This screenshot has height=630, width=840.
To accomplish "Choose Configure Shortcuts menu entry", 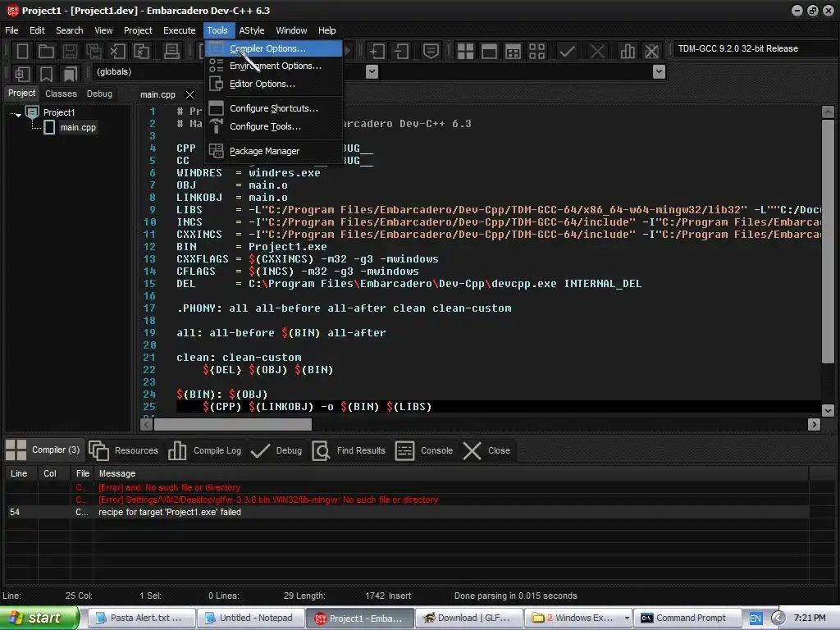I will coord(273,108).
